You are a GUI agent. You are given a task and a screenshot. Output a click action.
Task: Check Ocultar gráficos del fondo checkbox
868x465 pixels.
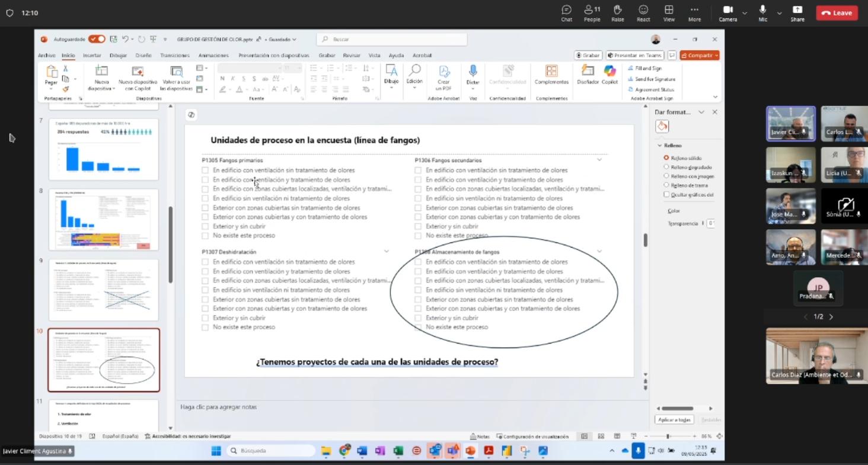[x=666, y=194]
